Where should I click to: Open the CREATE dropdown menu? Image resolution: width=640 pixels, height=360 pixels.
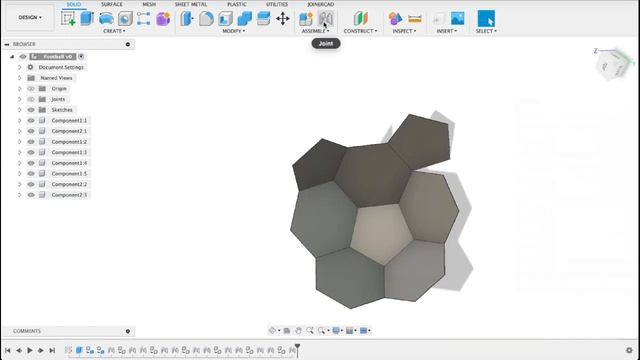coord(114,31)
